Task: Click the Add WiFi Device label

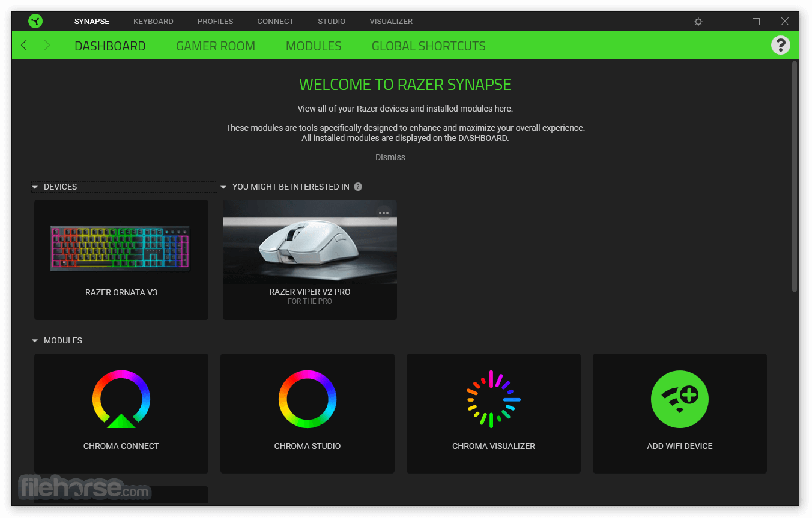Action: 680,447
